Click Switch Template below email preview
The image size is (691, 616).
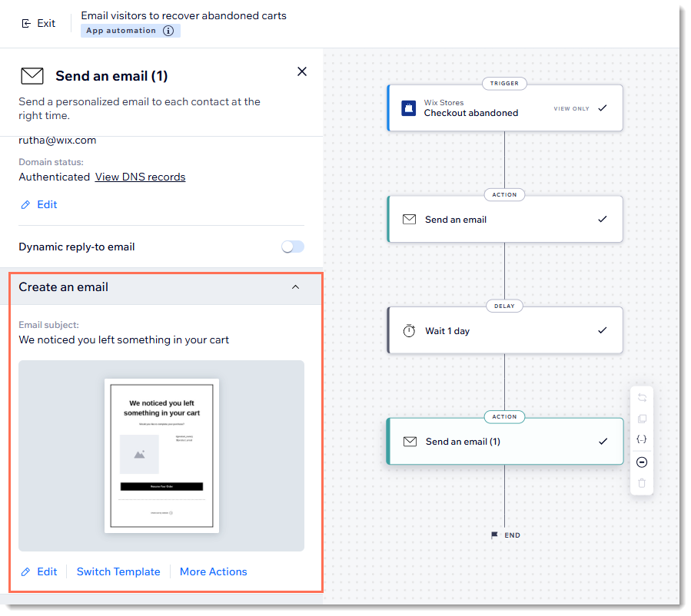click(118, 571)
